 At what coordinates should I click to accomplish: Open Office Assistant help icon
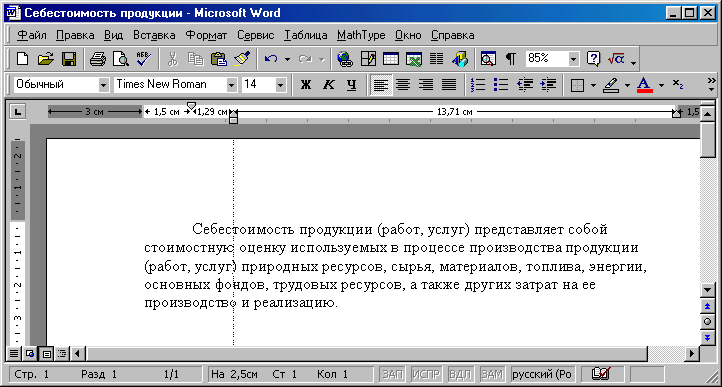click(594, 59)
